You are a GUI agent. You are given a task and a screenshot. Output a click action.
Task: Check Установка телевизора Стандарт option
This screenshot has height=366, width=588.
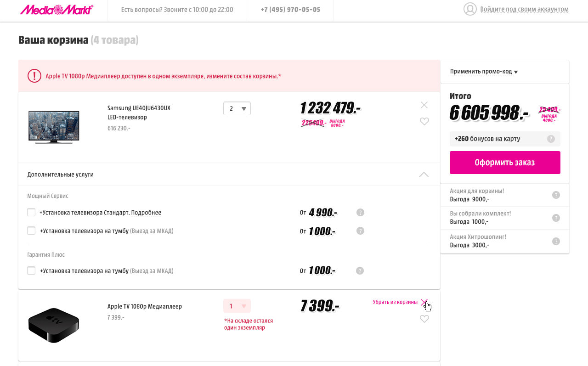pos(31,213)
